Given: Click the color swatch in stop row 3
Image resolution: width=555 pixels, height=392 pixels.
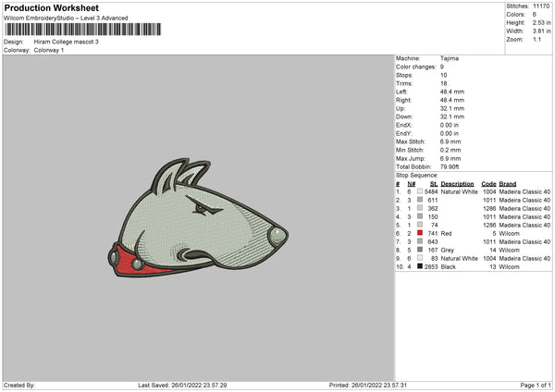Looking at the screenshot, I should click(420, 208).
